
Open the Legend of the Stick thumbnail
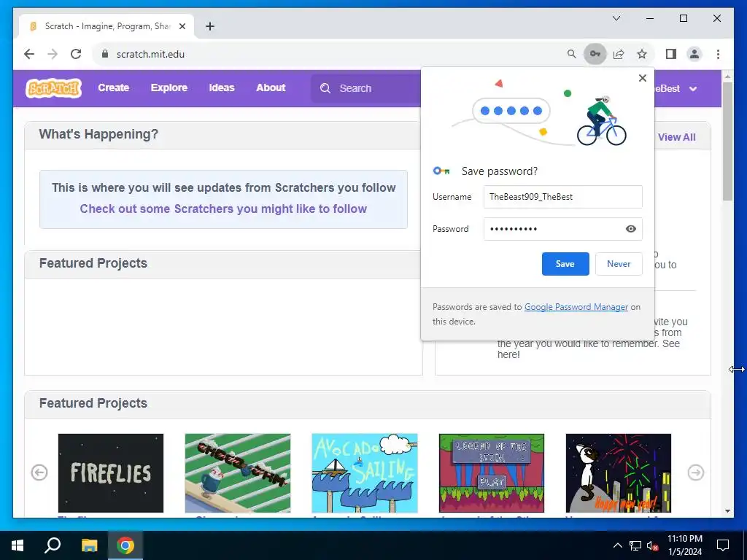point(492,473)
